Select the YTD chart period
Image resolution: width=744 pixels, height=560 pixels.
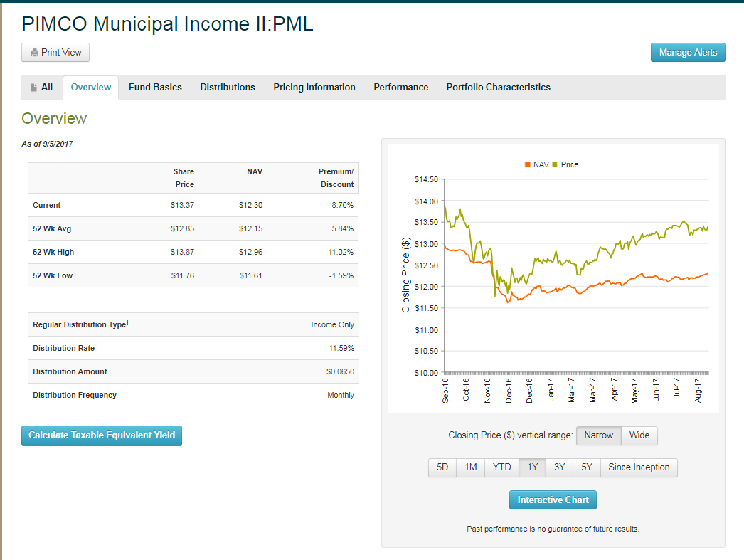(501, 467)
